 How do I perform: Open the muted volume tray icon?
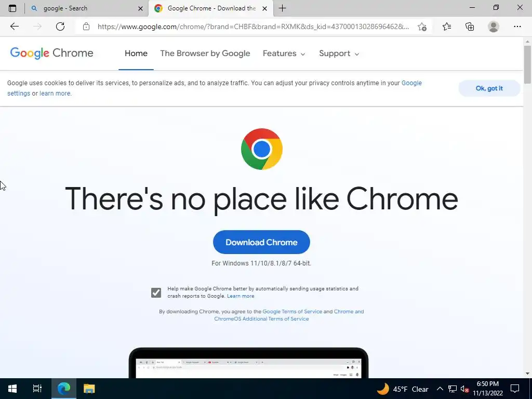pos(465,389)
